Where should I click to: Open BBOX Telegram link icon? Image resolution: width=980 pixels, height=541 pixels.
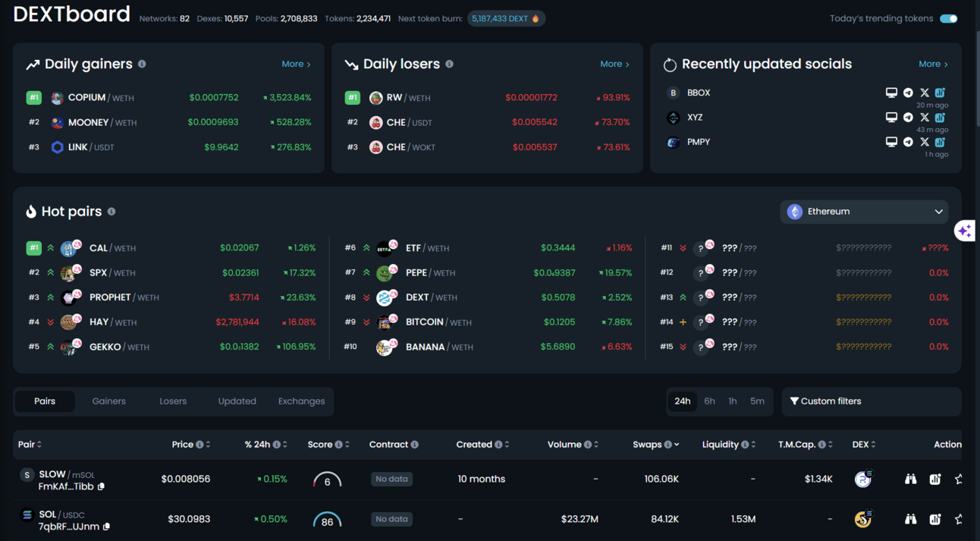(x=908, y=93)
